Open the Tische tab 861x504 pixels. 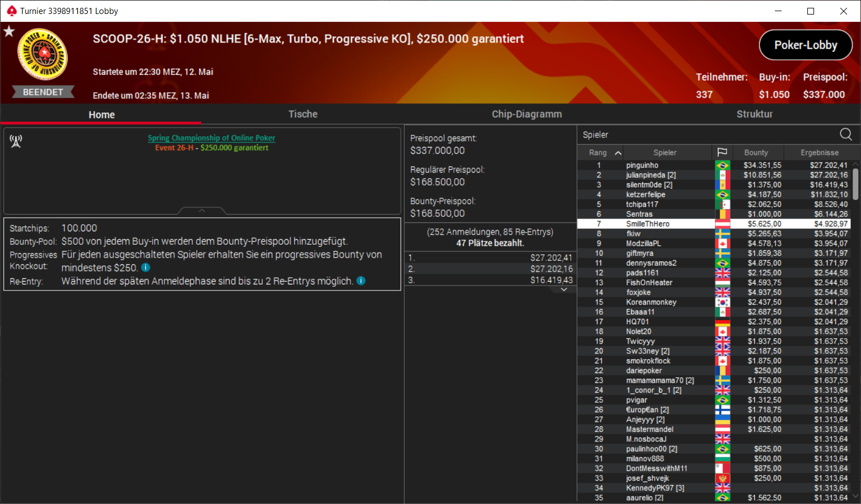302,114
